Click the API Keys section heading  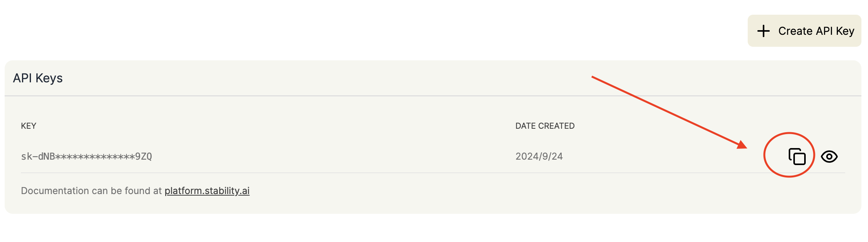pyautogui.click(x=38, y=78)
